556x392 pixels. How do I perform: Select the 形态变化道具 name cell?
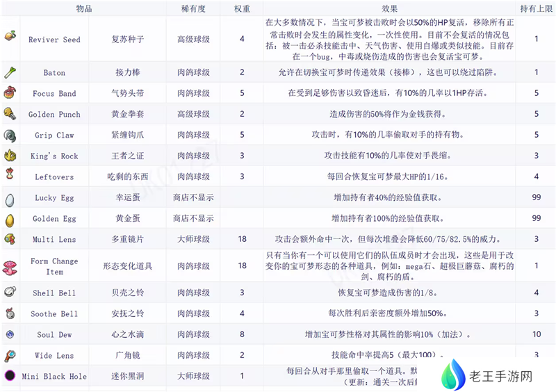pos(128,266)
